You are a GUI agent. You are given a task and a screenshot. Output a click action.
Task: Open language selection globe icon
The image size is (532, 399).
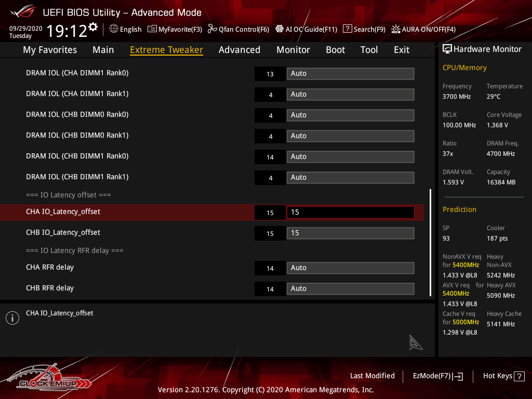(x=114, y=29)
